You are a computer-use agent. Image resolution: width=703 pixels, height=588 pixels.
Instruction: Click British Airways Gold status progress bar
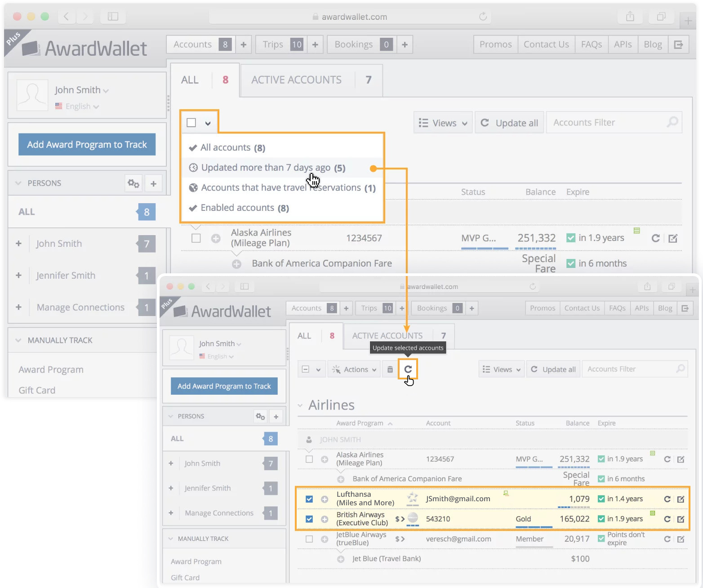pos(534,526)
